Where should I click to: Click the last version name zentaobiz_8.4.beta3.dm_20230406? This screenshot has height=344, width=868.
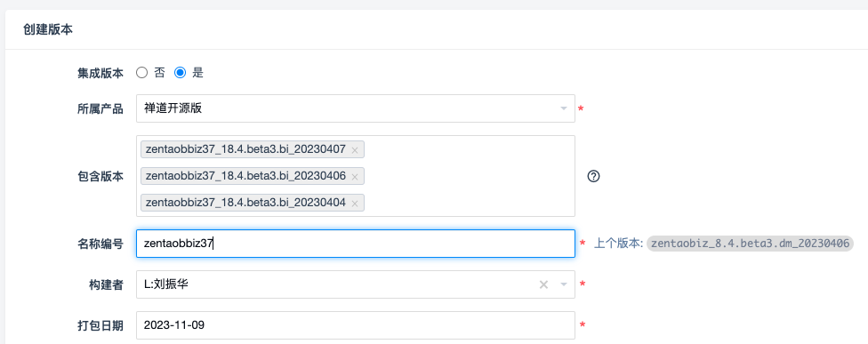(x=750, y=244)
